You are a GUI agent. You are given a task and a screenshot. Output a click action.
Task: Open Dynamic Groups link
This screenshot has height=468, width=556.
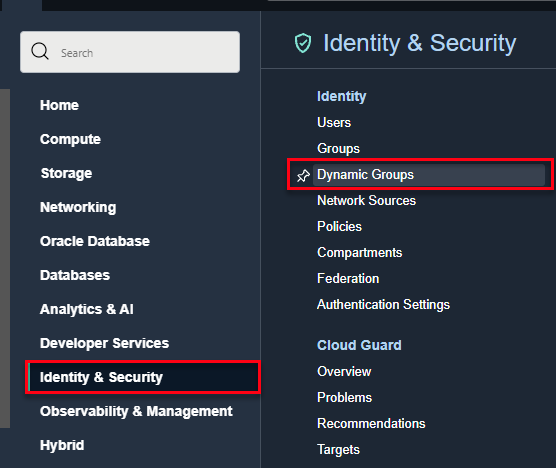coord(365,175)
